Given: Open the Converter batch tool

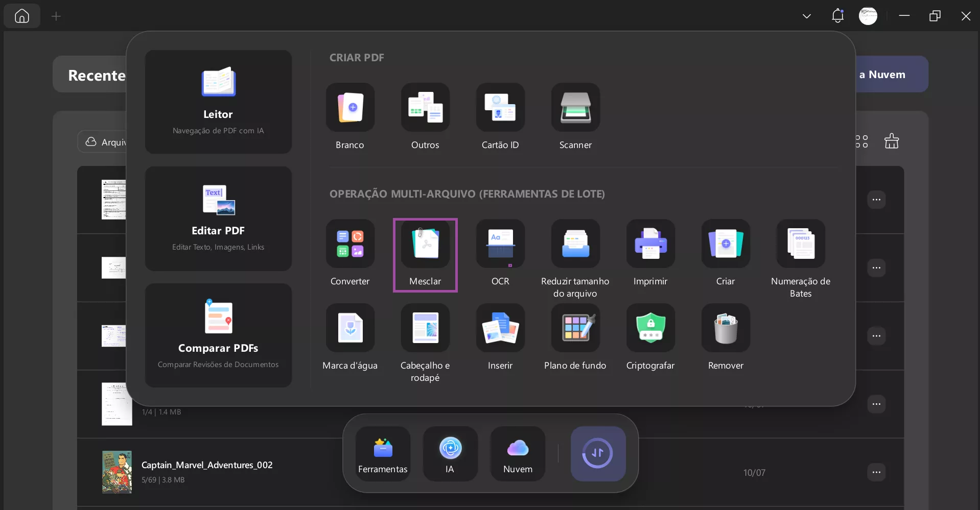Looking at the screenshot, I should [x=350, y=244].
